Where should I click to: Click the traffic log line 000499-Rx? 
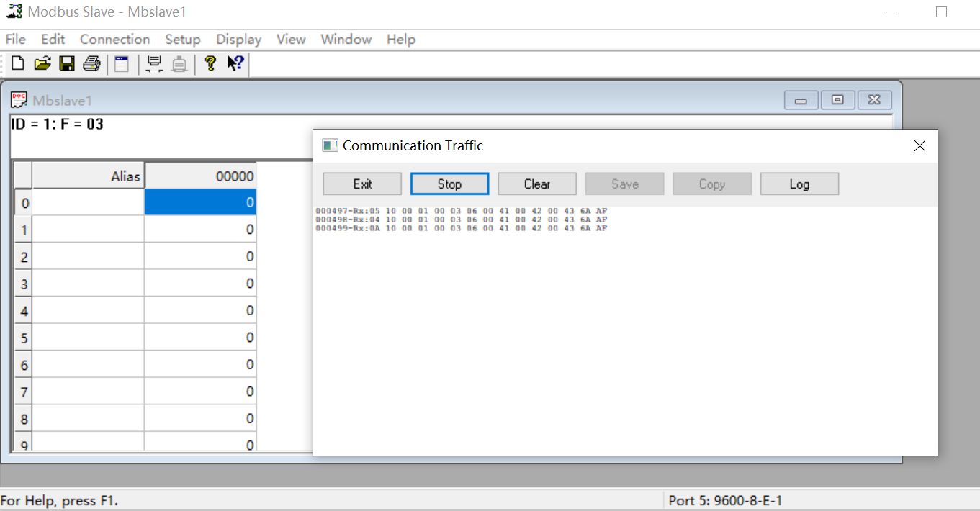[462, 228]
